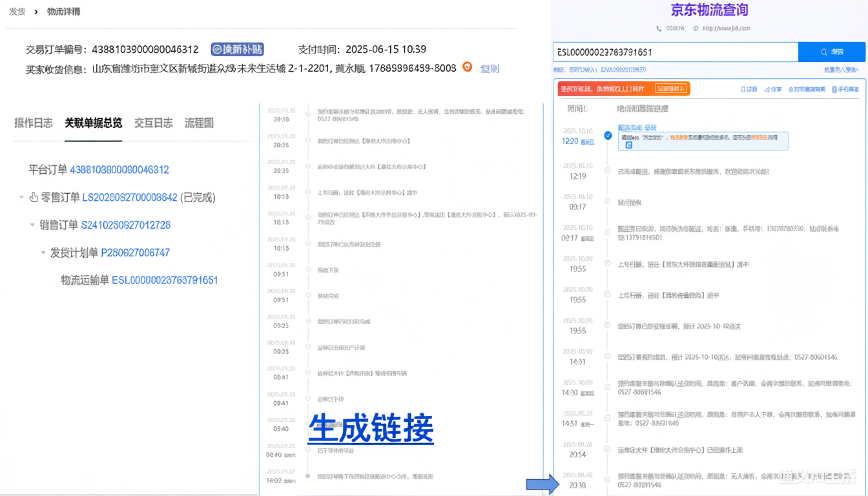Open waybill ESL00000023763791651 link in tree
The width and height of the screenshot is (868, 496).
pyautogui.click(x=165, y=280)
